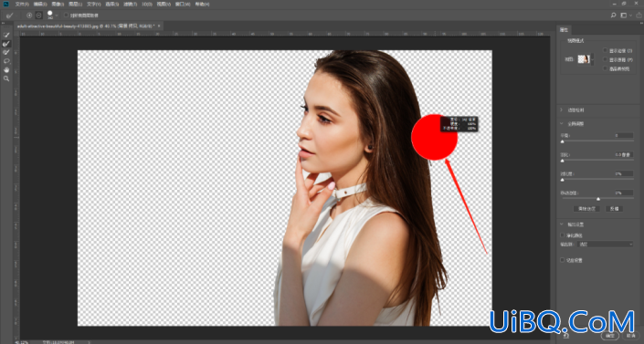Open the Window menu
The width and height of the screenshot is (644, 344).
coord(183,4)
